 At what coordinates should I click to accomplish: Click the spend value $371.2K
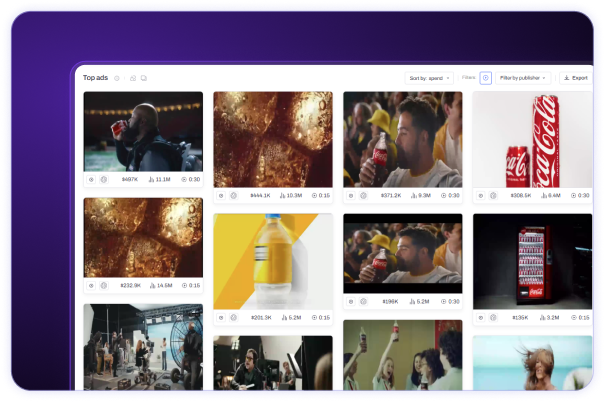click(391, 196)
